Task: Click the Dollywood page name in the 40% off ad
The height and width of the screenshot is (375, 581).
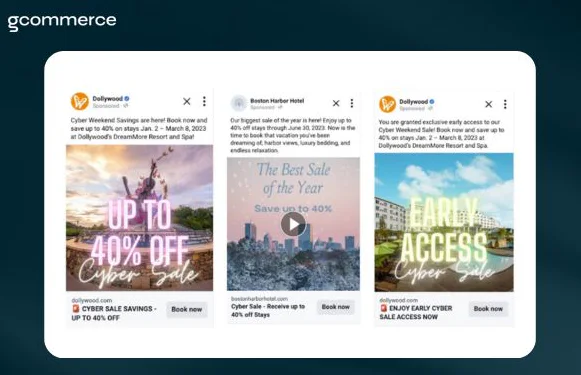Action: (x=107, y=99)
